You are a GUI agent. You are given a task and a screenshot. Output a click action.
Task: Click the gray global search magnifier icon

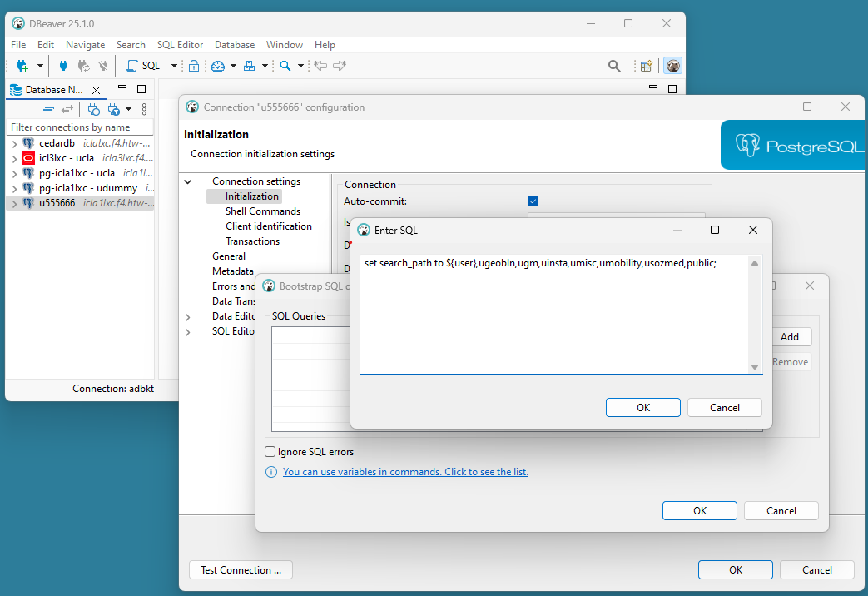click(x=614, y=66)
